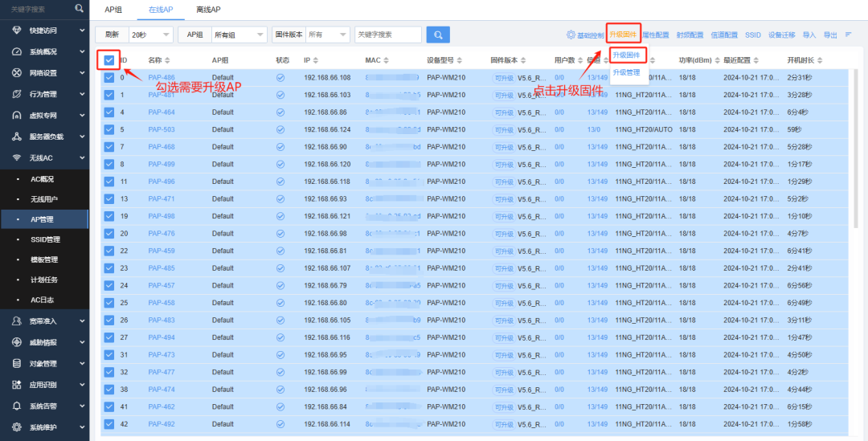This screenshot has width=868, height=441.
Task: Click the database icon beside 对象管理
Action: click(17, 364)
